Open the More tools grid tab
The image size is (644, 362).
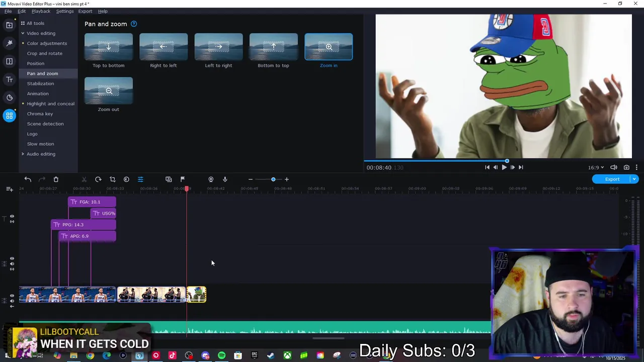point(9,116)
